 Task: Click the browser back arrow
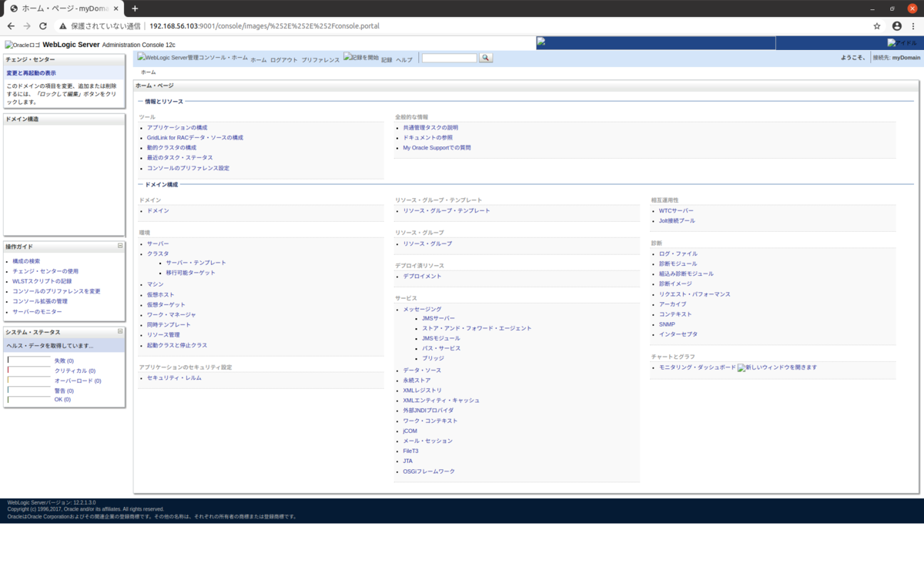click(11, 25)
